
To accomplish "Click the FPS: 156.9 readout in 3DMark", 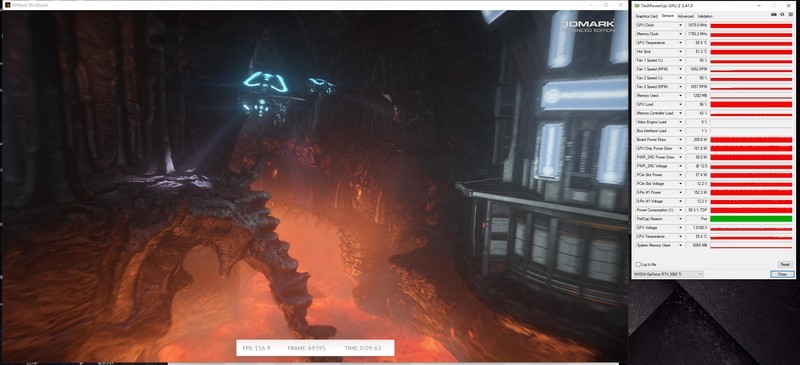I will (257, 348).
